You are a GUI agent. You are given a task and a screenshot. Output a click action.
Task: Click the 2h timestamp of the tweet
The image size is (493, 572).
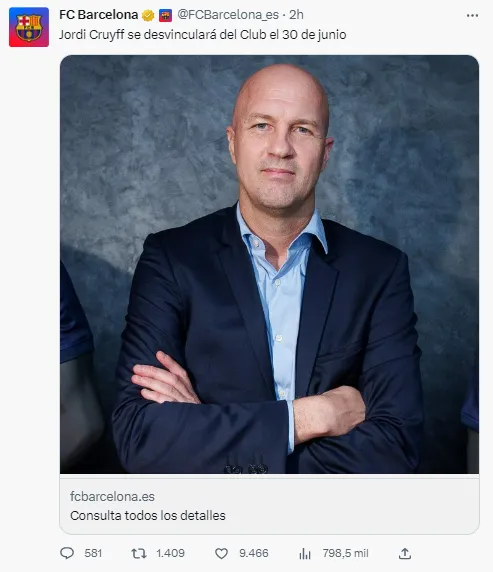click(x=296, y=15)
